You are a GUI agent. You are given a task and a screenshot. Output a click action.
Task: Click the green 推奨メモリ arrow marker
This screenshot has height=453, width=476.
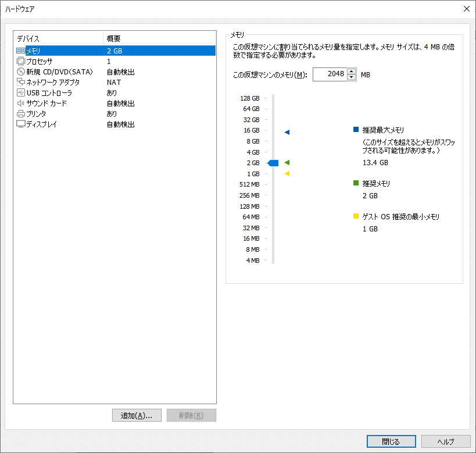pyautogui.click(x=287, y=163)
